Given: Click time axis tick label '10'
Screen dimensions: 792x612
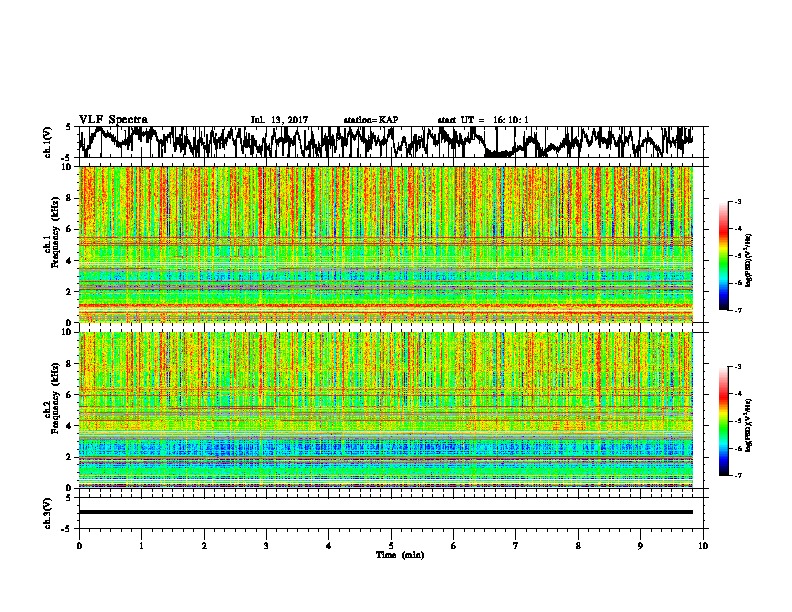Looking at the screenshot, I should point(703,546).
